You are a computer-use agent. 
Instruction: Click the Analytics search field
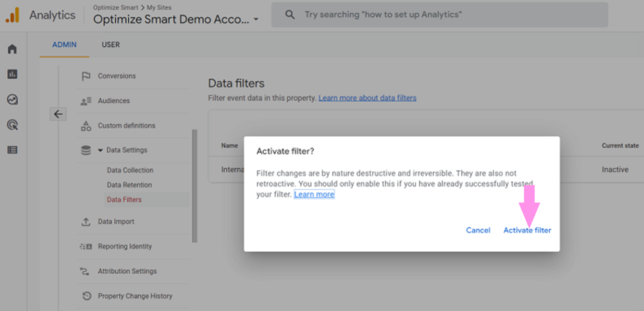point(438,15)
